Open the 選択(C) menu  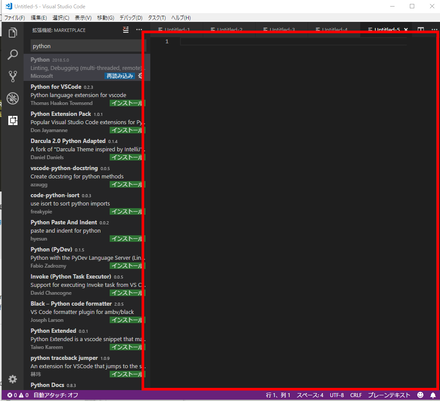click(x=61, y=18)
